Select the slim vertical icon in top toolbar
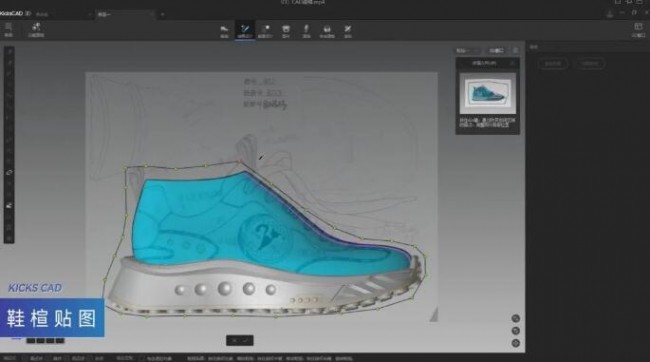 pyautogui.click(x=306, y=31)
